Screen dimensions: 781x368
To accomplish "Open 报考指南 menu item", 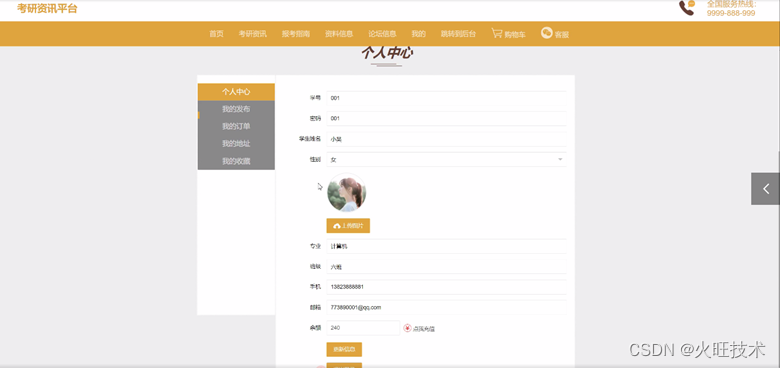I will 296,34.
